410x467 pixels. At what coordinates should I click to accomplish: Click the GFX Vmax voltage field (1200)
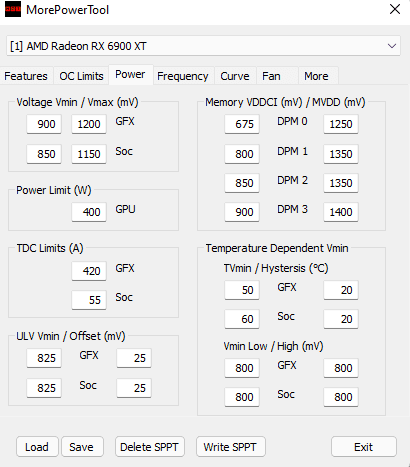pyautogui.click(x=89, y=124)
